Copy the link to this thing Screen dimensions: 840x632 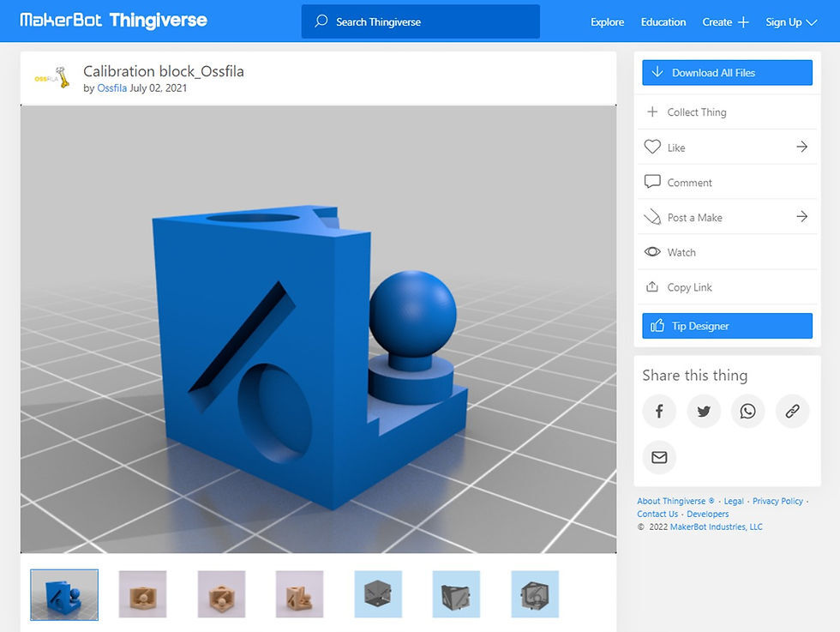coord(654,286)
